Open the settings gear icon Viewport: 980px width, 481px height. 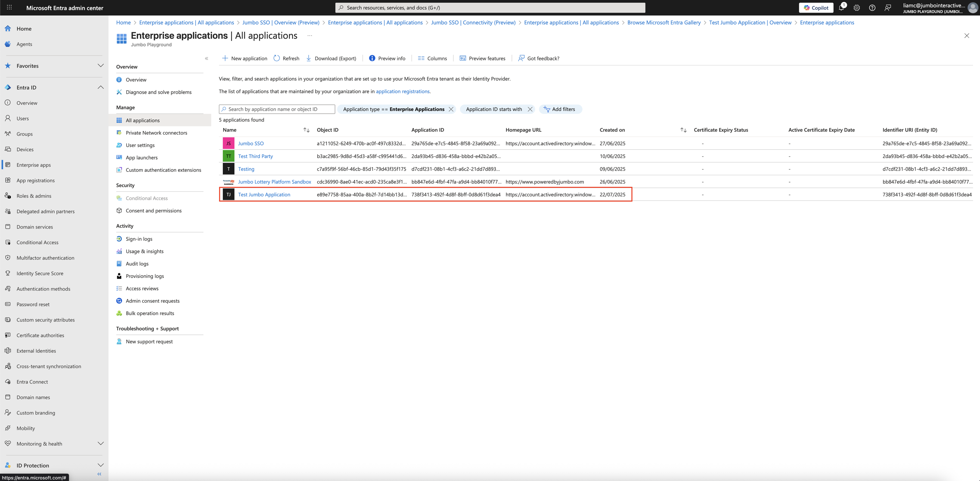click(x=857, y=8)
